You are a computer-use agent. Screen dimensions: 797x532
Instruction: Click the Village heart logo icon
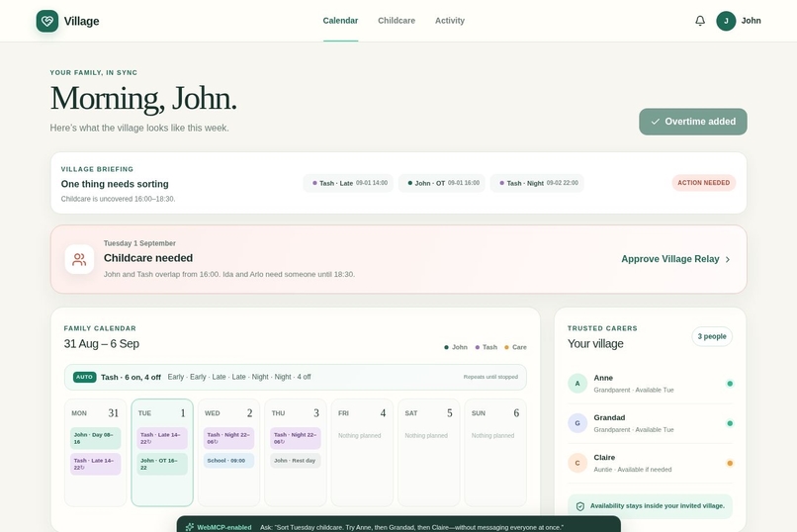[47, 21]
